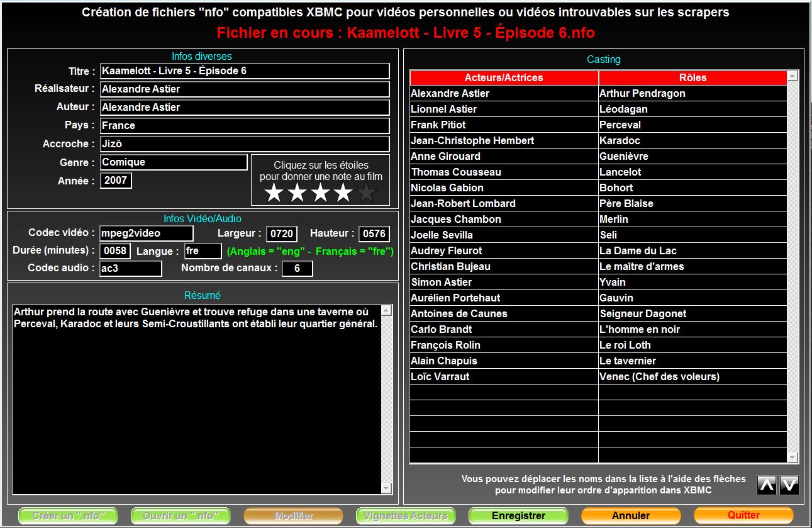The image size is (812, 528).
Task: Select the Année field 2007
Action: [x=116, y=181]
